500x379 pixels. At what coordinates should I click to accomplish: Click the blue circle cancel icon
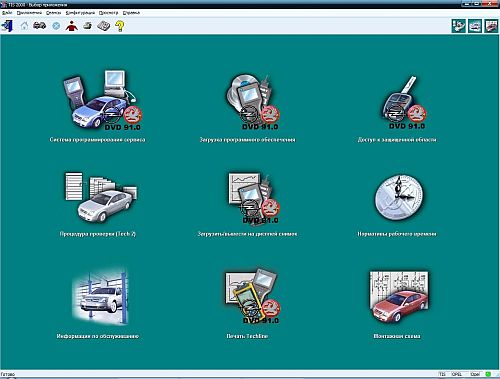tap(56, 26)
